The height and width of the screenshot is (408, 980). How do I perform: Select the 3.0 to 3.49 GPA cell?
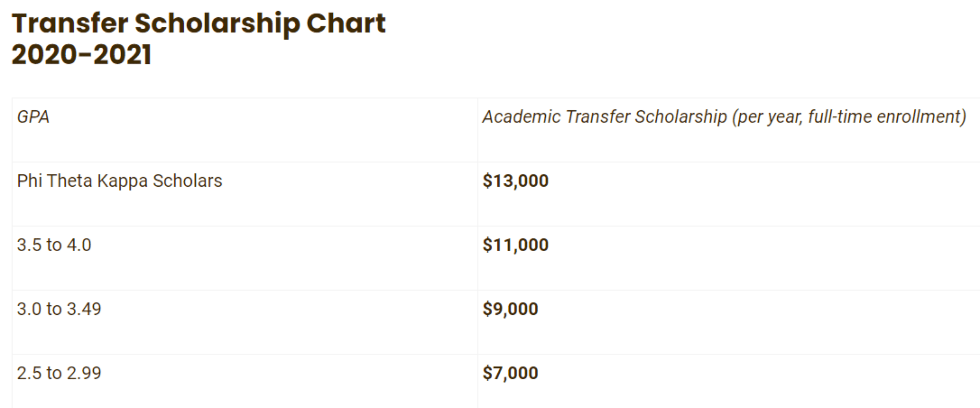pos(59,309)
